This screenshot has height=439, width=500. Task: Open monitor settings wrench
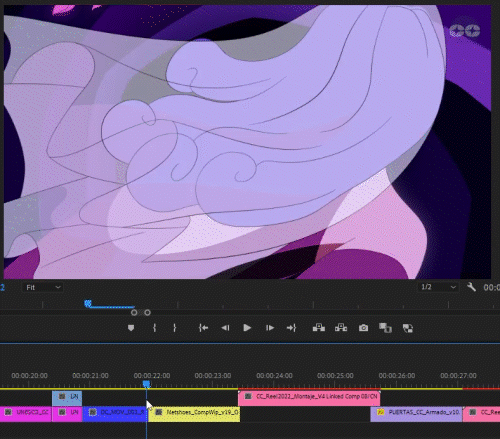pos(471,287)
